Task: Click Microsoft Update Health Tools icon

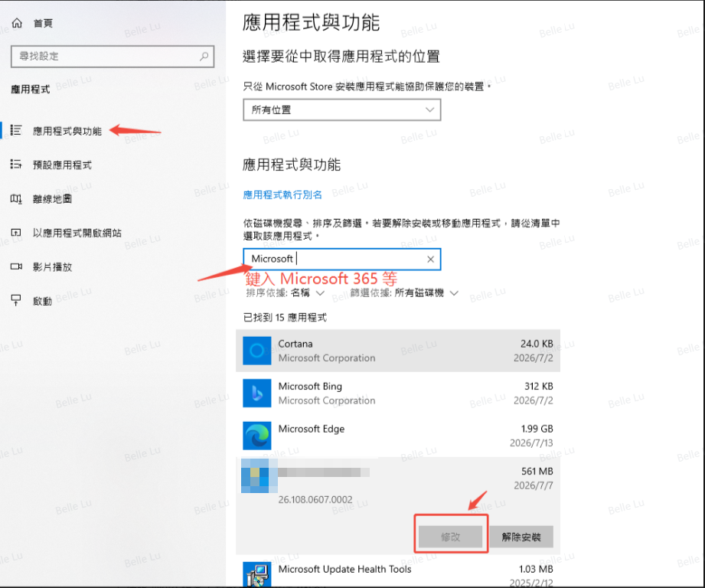Action: pyautogui.click(x=256, y=574)
